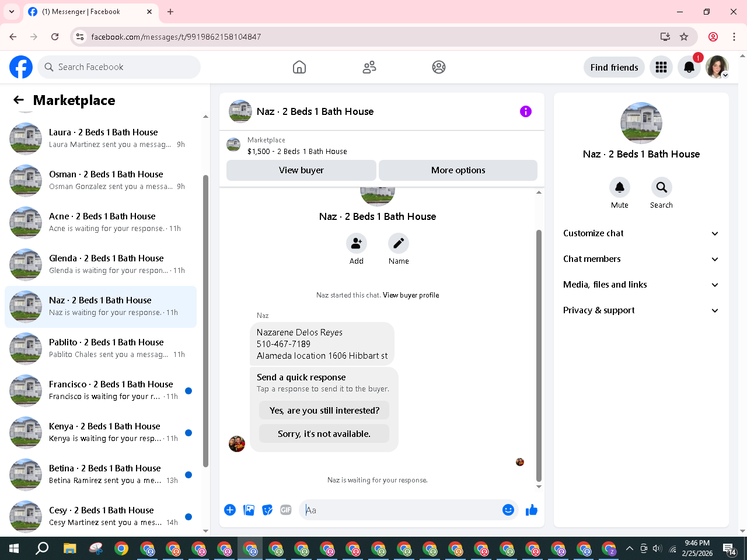Expand the Privacy & support section
The width and height of the screenshot is (747, 560).
point(641,310)
